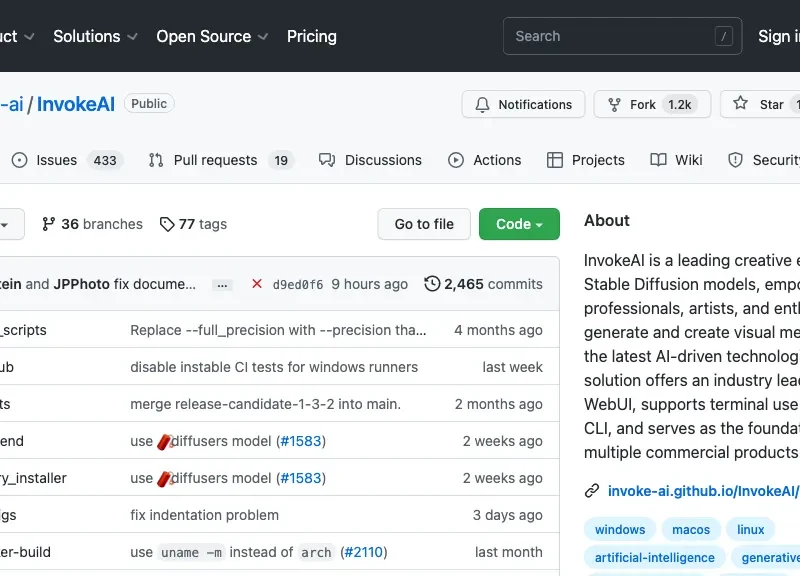This screenshot has height=576, width=800.
Task: Open merge release-candidate-1-3-2 commit
Action: (x=265, y=404)
